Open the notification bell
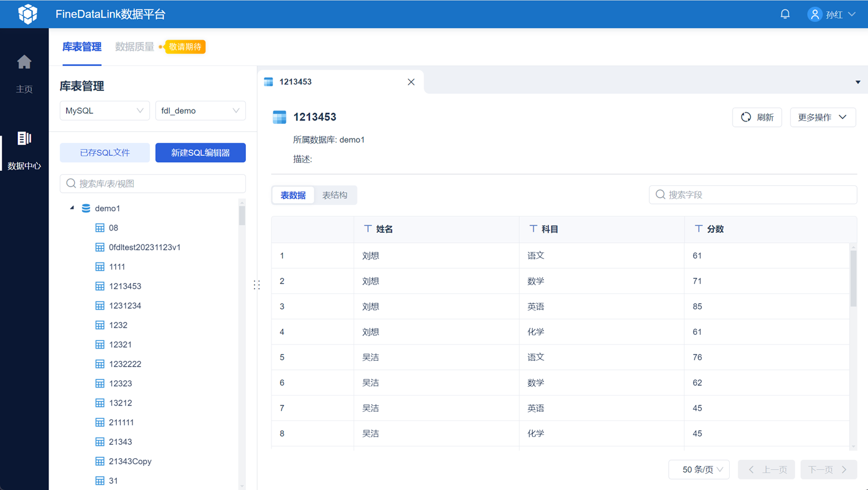 coord(785,14)
